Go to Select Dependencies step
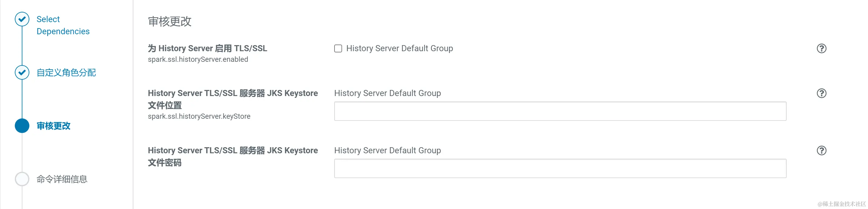 click(x=63, y=25)
